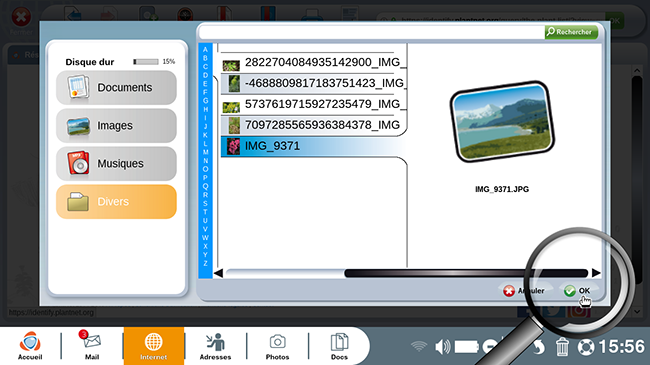
Task: Select file 2822704084935142900_IMG
Action: [313, 63]
